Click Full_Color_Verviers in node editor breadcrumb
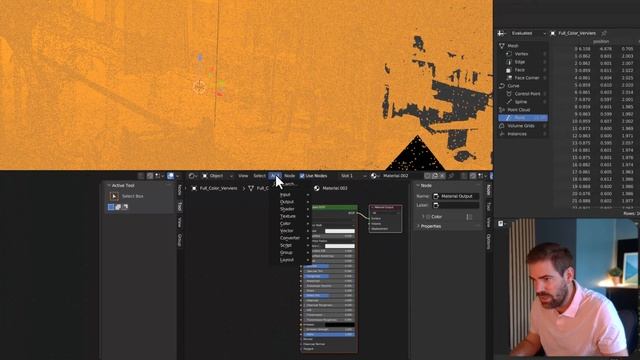640x360 pixels. pos(218,188)
